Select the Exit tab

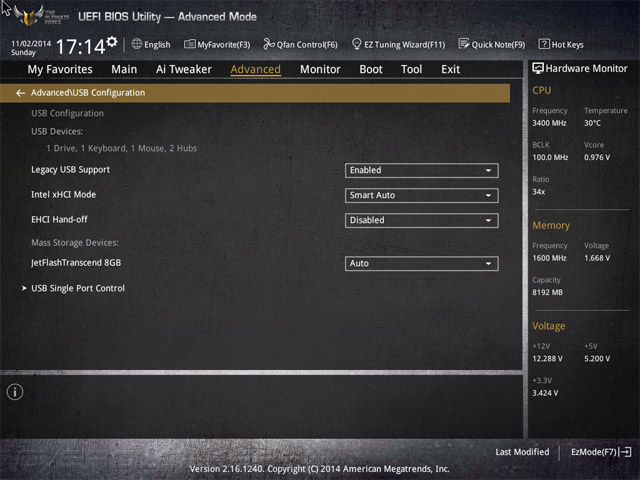click(451, 69)
